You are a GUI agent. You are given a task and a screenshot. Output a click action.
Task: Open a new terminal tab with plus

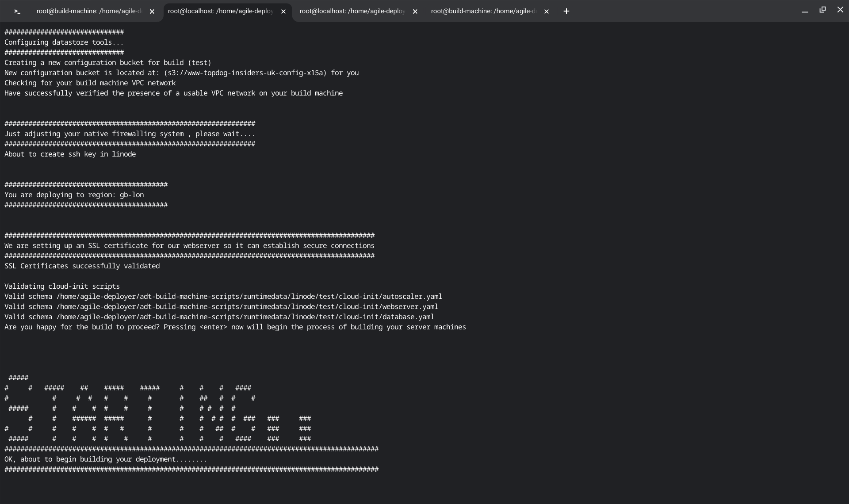click(566, 11)
